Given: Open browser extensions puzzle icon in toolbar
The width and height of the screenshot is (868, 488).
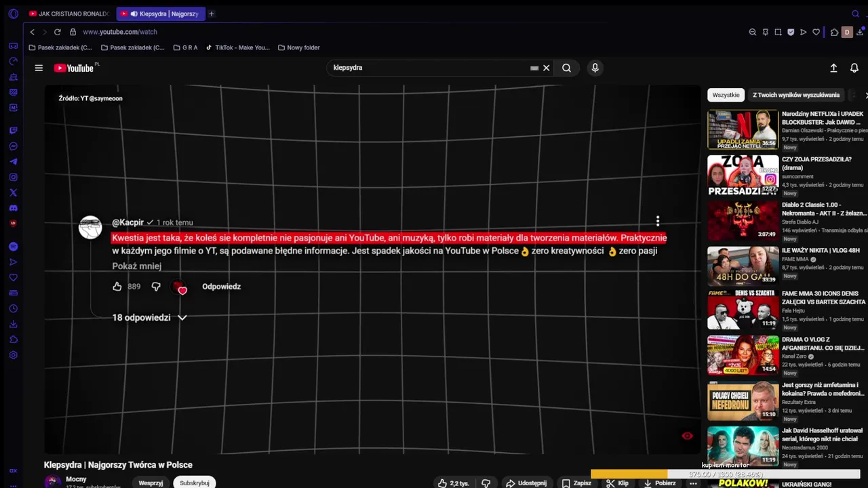Looking at the screenshot, I should click(x=834, y=32).
